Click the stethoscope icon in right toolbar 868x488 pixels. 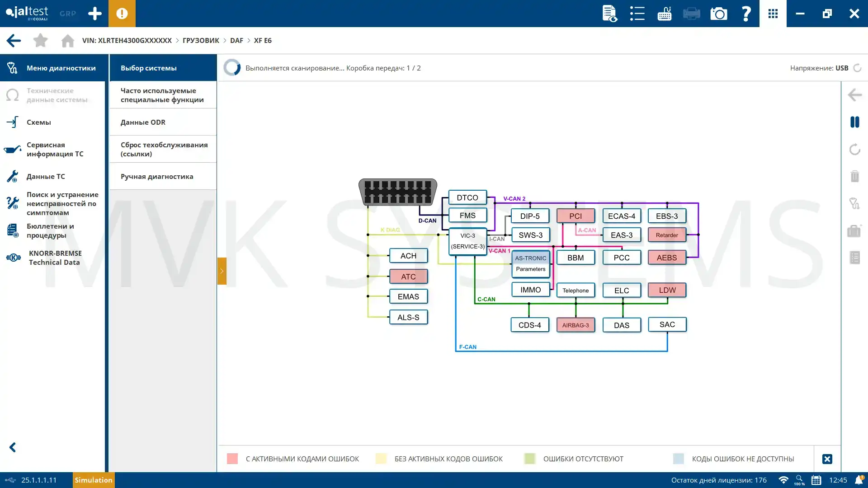coord(854,203)
